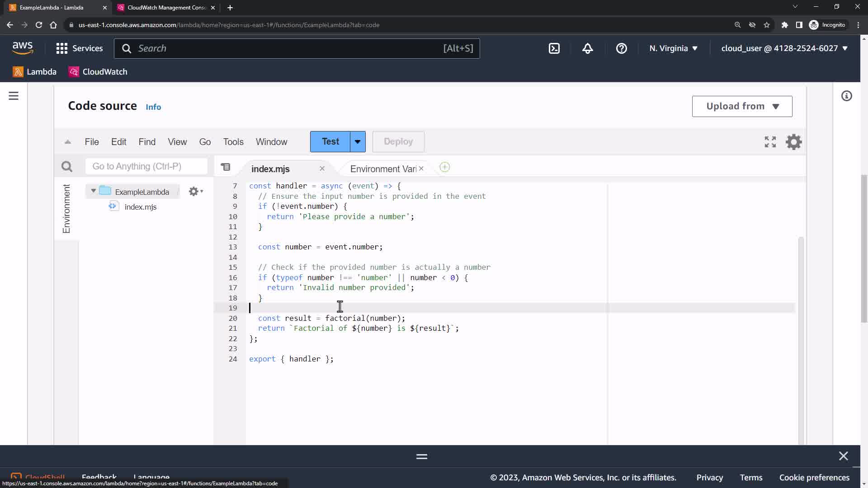Open the notifications bell

[x=587, y=48]
